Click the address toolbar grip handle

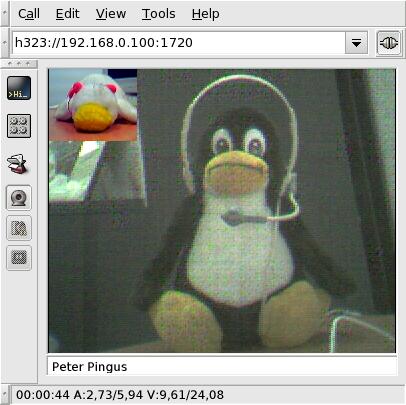coord(5,43)
